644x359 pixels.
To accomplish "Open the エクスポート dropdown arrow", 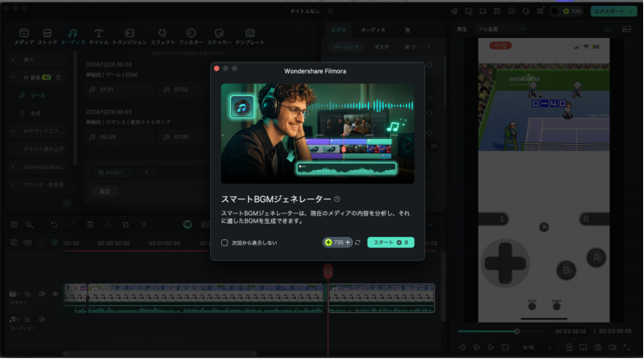I will 631,11.
